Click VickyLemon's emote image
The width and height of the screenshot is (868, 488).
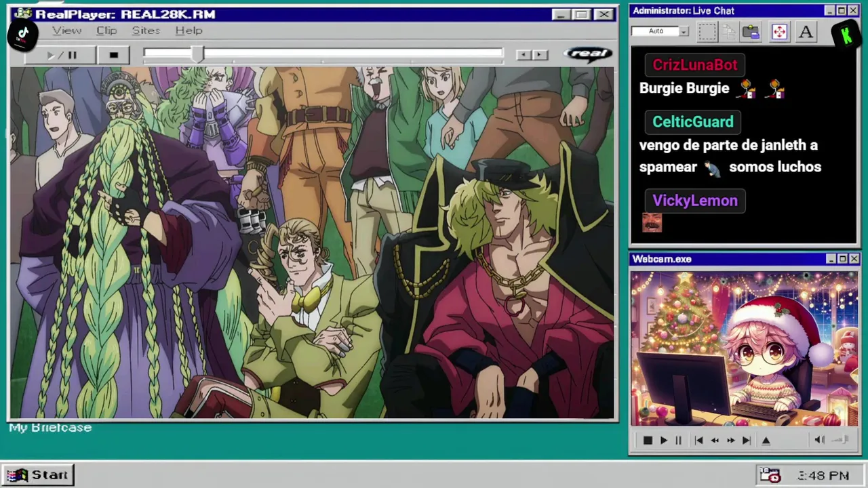coord(652,222)
